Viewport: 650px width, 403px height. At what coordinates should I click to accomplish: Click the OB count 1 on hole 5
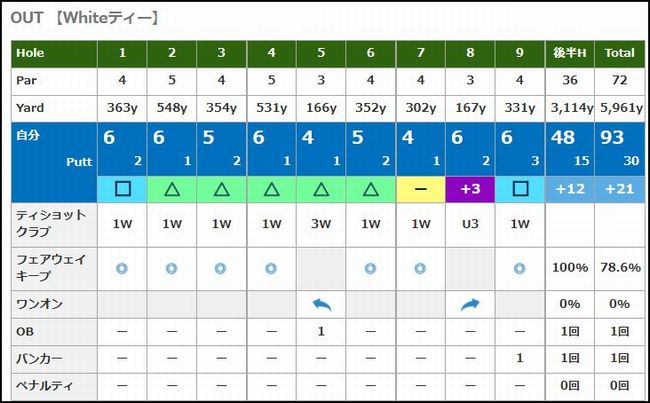click(321, 332)
